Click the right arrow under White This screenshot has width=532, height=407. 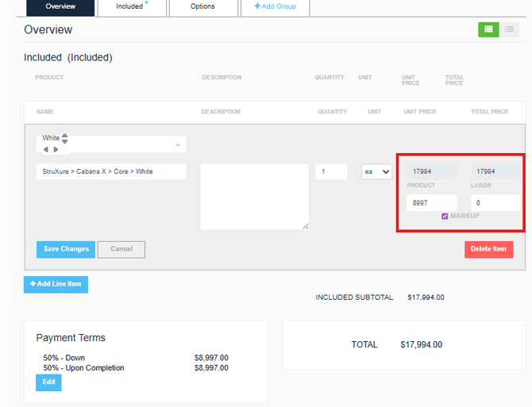[x=56, y=149]
